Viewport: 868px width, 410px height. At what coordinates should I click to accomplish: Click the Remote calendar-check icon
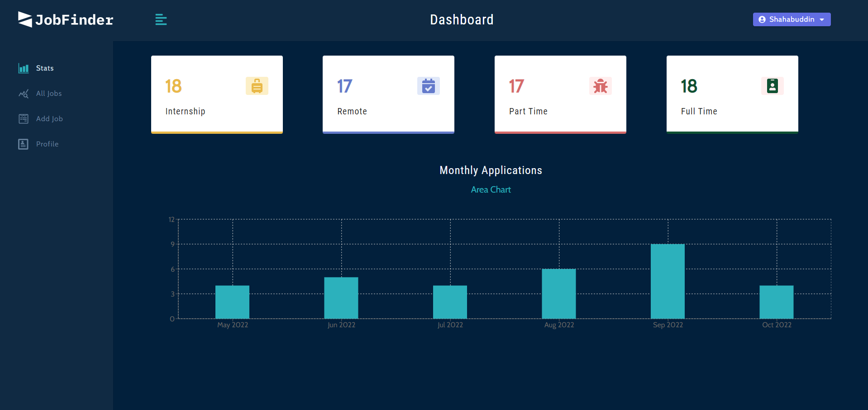pos(428,86)
